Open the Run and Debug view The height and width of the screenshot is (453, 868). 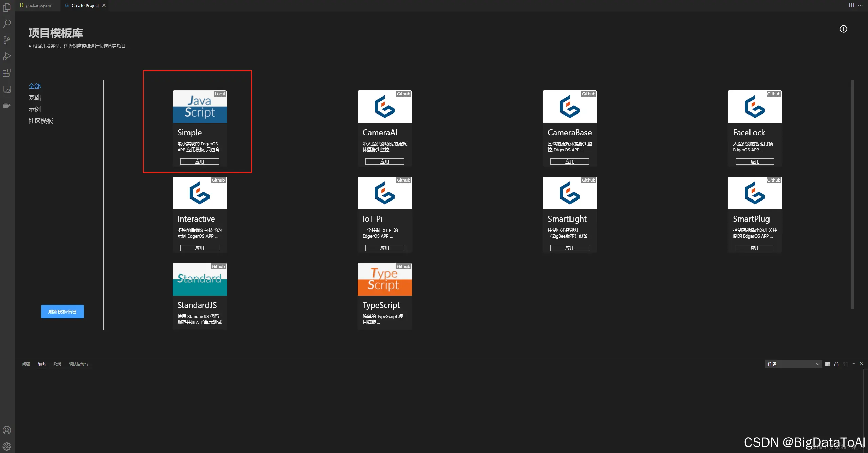pyautogui.click(x=7, y=56)
